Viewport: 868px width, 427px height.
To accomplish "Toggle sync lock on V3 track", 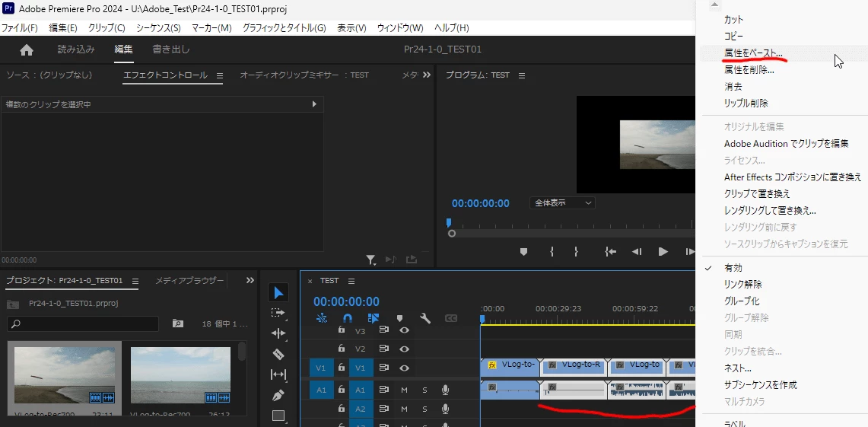I will [383, 330].
